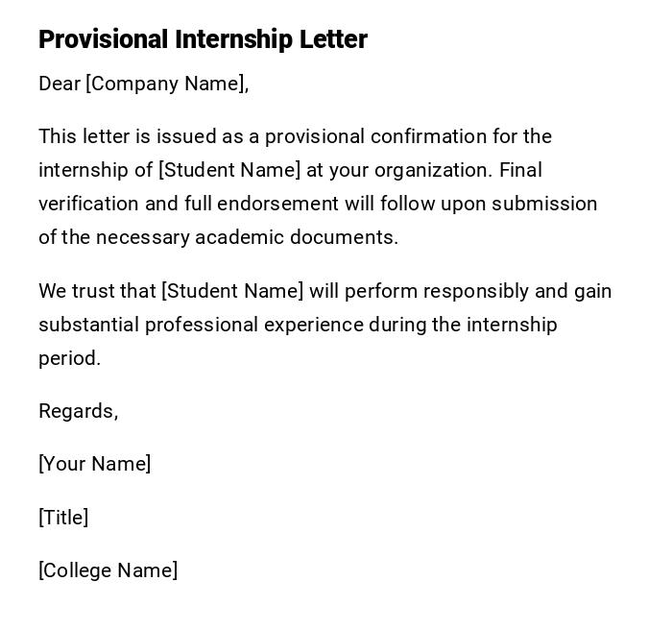The width and height of the screenshot is (672, 630).
Task: Click the "Regards," closing line
Action: pos(78,411)
